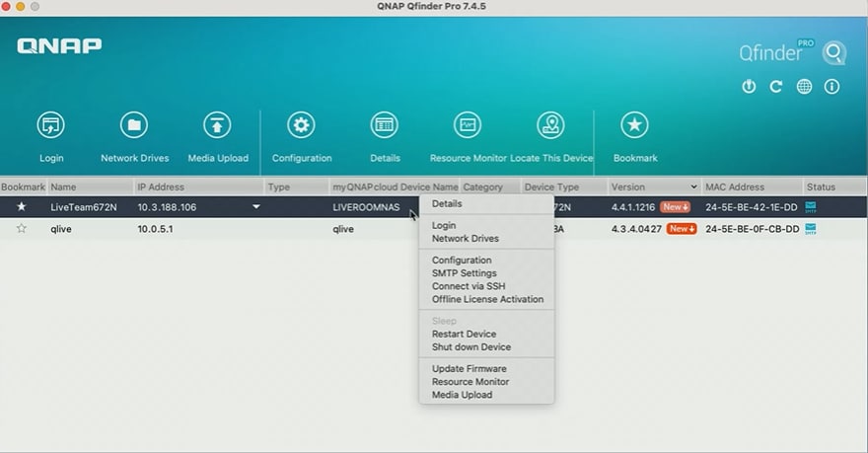Click the info icon in header
This screenshot has width=868, height=453.
(x=832, y=87)
